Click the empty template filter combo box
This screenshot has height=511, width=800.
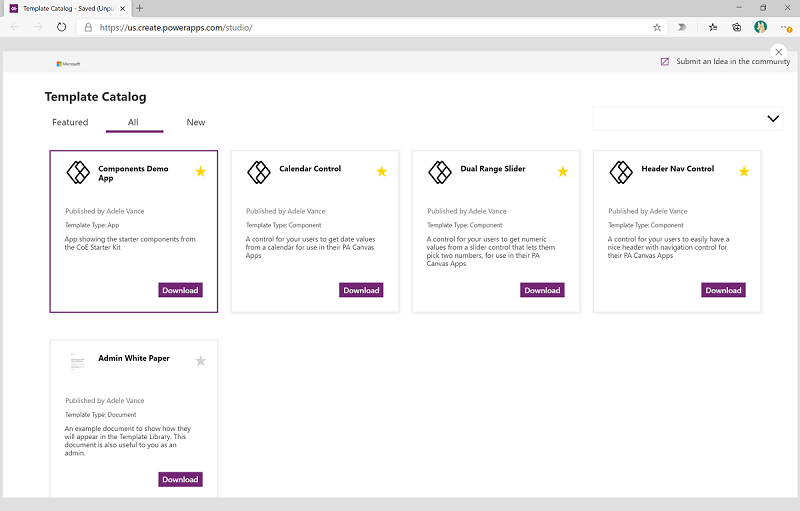point(687,119)
